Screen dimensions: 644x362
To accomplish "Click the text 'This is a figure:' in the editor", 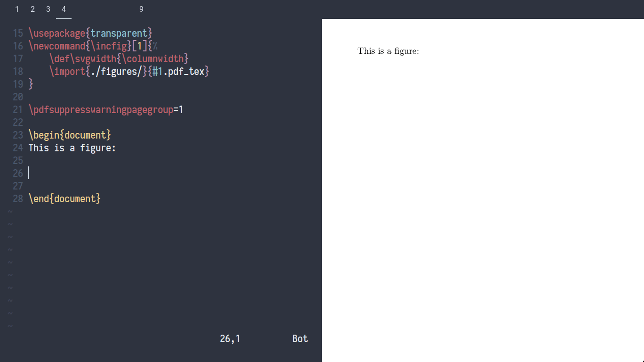I will tap(72, 148).
